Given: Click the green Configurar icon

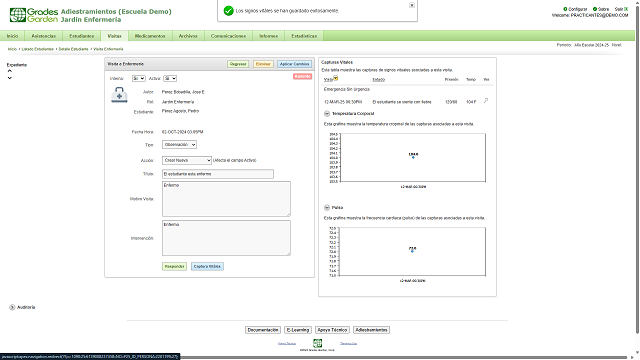Looking at the screenshot, I should click(x=565, y=9).
